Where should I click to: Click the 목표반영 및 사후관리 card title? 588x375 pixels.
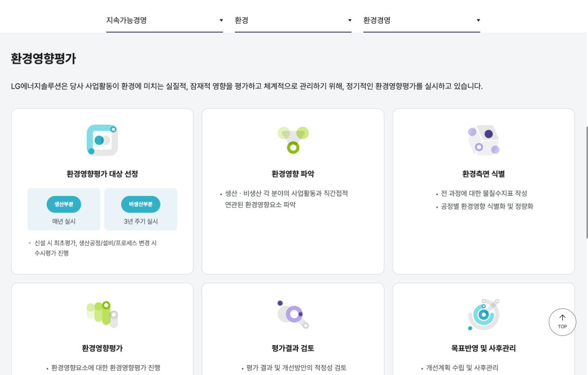point(483,348)
